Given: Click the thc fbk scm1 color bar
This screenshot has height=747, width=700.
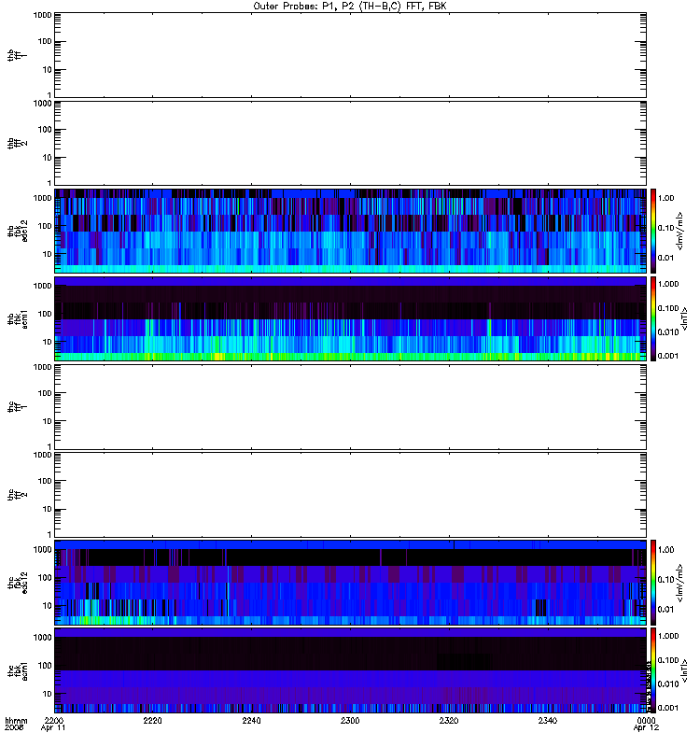Looking at the screenshot, I should [653, 670].
